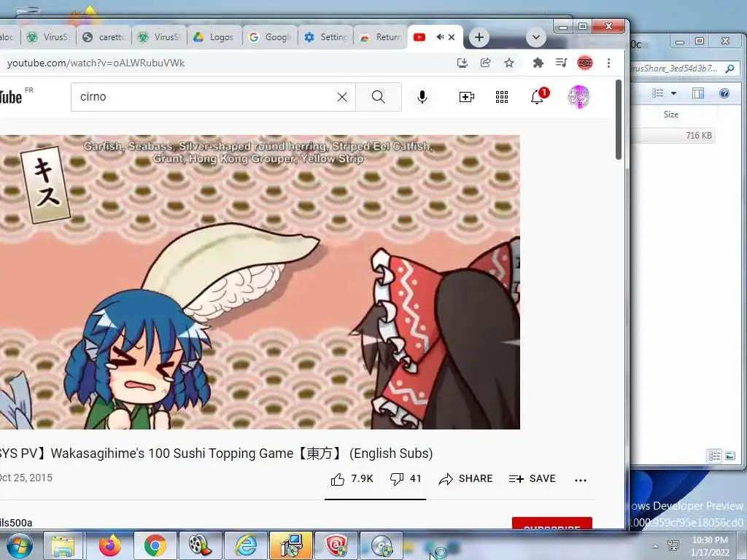
Task: Open the Logos Google Drive tab
Action: pos(214,37)
